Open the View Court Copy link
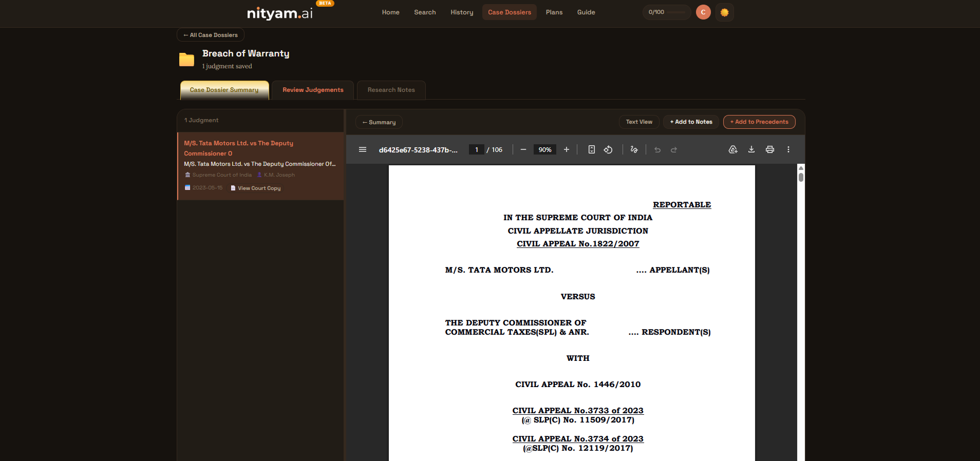Image resolution: width=980 pixels, height=461 pixels. 256,188
